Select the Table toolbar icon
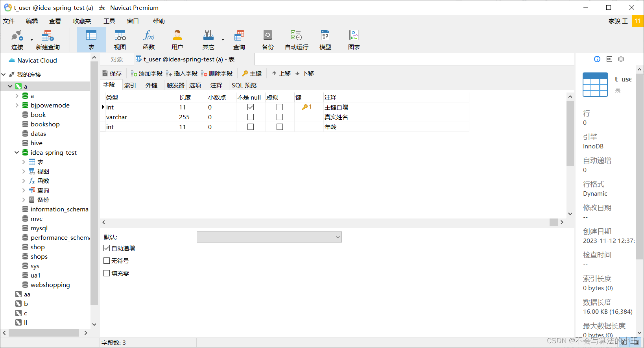The height and width of the screenshot is (348, 644). [x=91, y=40]
